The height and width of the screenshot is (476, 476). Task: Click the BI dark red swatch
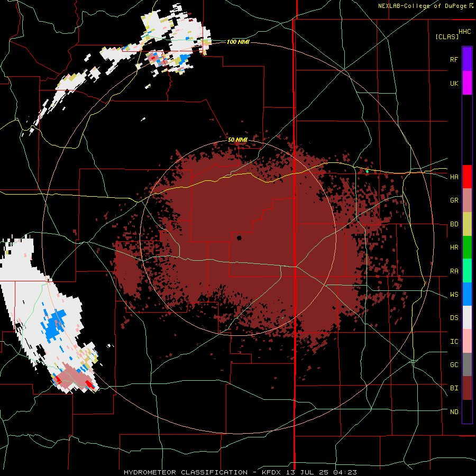pos(467,388)
